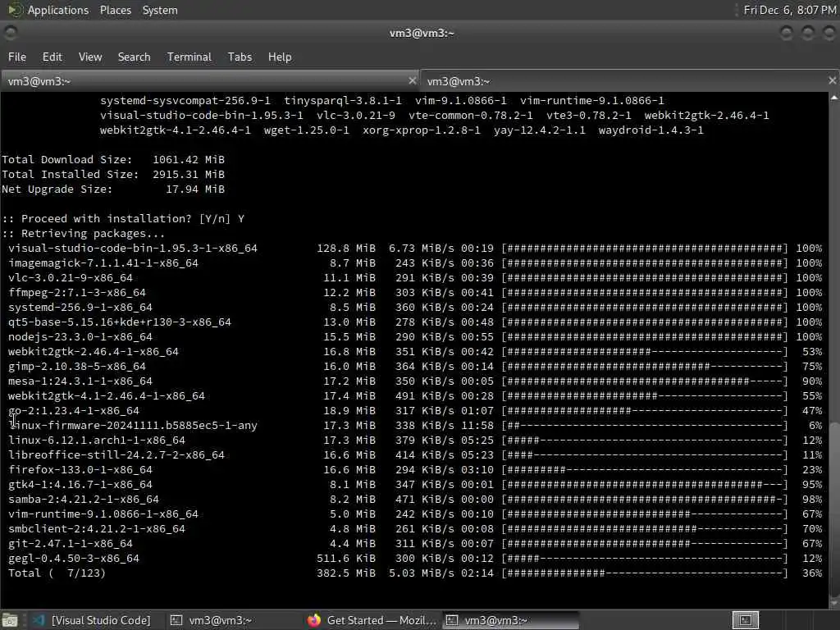Click the Applications menu logo icon

pos(15,10)
